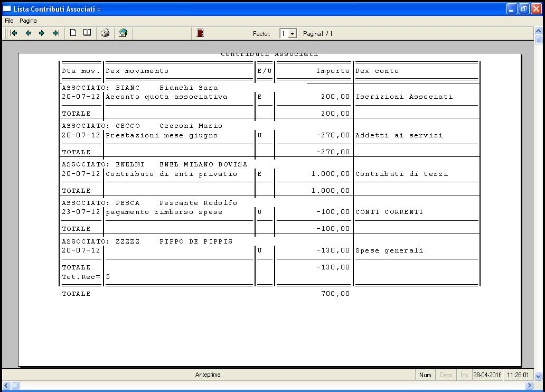
Task: Click the 'Iscrizioni Associati' account cell
Action: 404,97
